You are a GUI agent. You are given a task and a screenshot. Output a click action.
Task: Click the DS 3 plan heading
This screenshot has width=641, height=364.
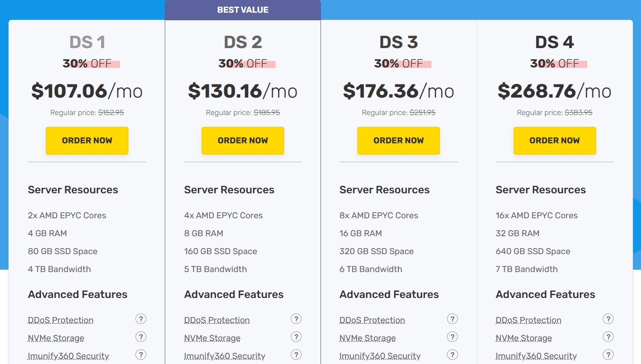(x=398, y=42)
